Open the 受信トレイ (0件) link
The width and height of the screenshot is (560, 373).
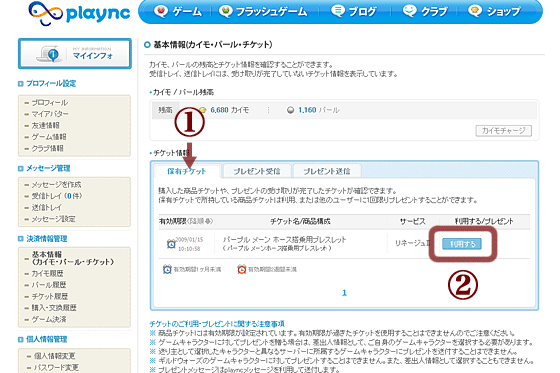click(x=57, y=196)
